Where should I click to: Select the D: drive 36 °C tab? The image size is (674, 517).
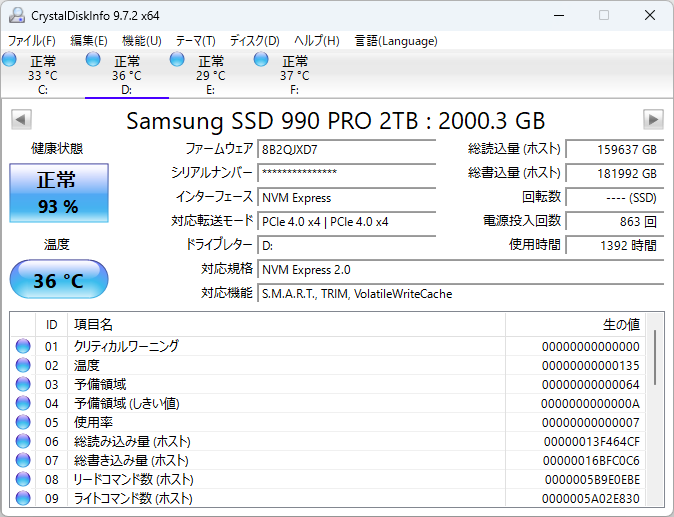127,74
